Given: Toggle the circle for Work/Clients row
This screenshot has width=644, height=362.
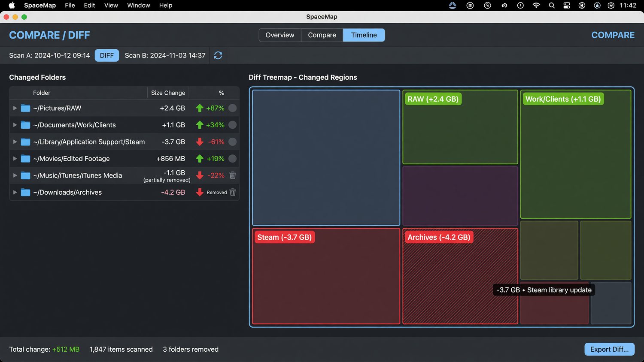Looking at the screenshot, I should 233,125.
